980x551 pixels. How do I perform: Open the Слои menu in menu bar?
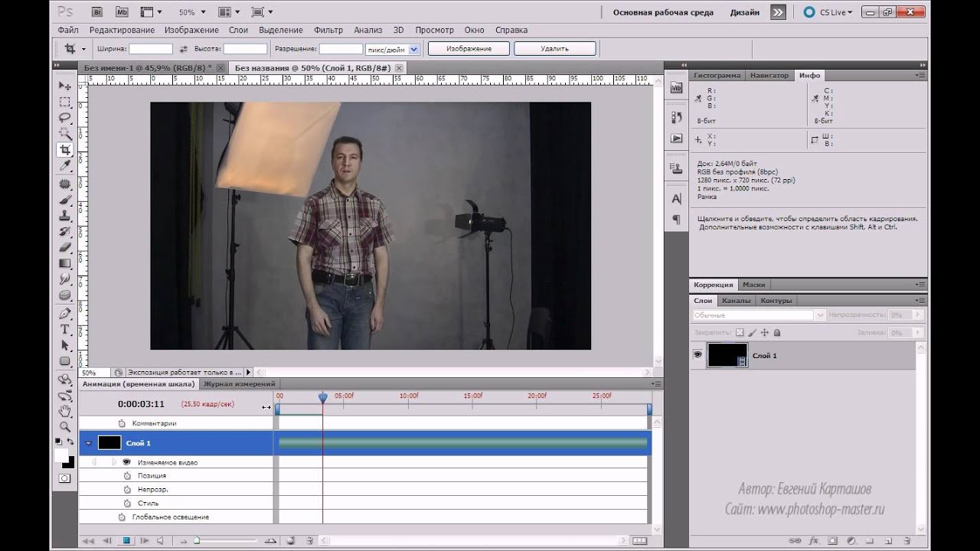pos(238,30)
